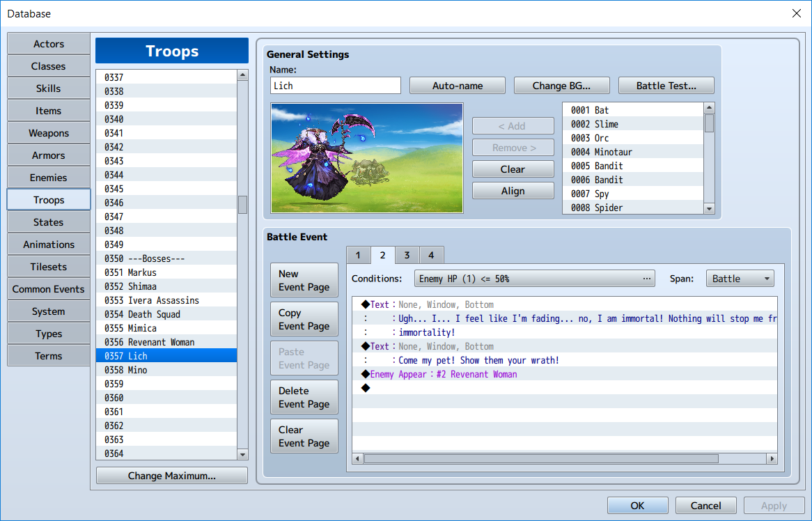This screenshot has height=521, width=812.
Task: Open battle event page 4
Action: 431,256
